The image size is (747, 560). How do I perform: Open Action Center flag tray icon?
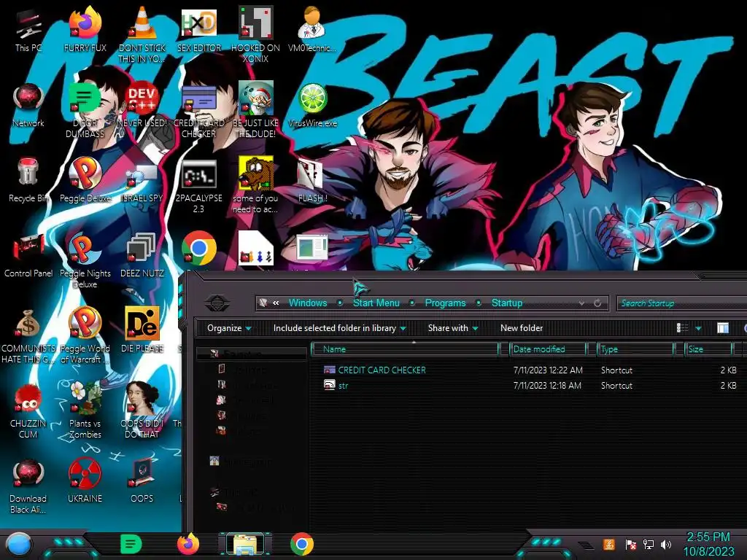(x=631, y=545)
